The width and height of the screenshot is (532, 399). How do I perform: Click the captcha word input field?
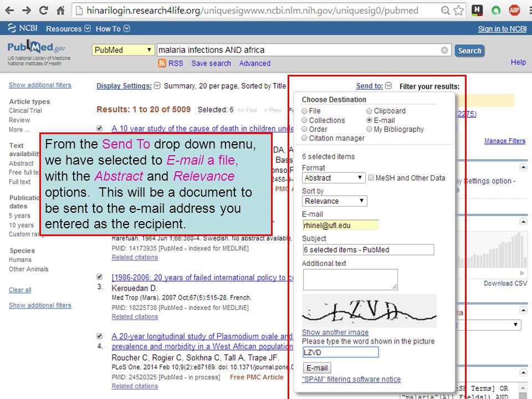tap(340, 352)
